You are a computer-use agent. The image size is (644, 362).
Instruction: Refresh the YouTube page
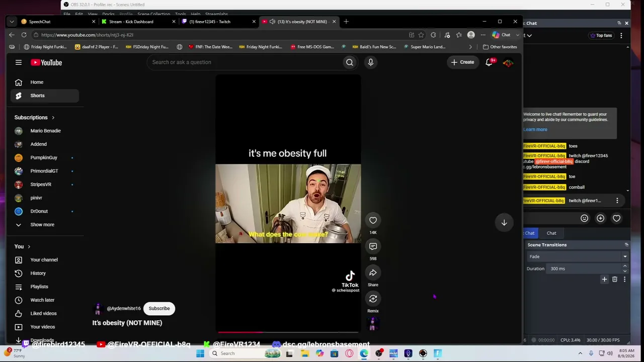point(24,35)
